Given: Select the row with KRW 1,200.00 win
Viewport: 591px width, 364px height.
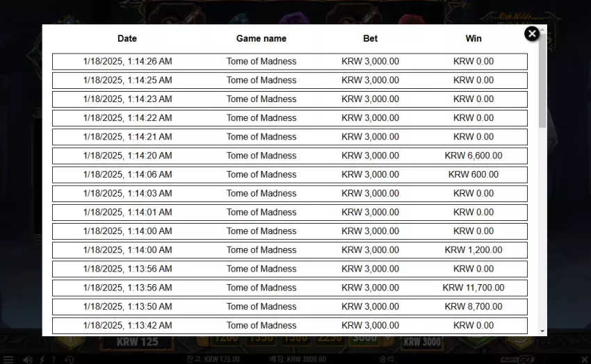Looking at the screenshot, I should pos(289,250).
